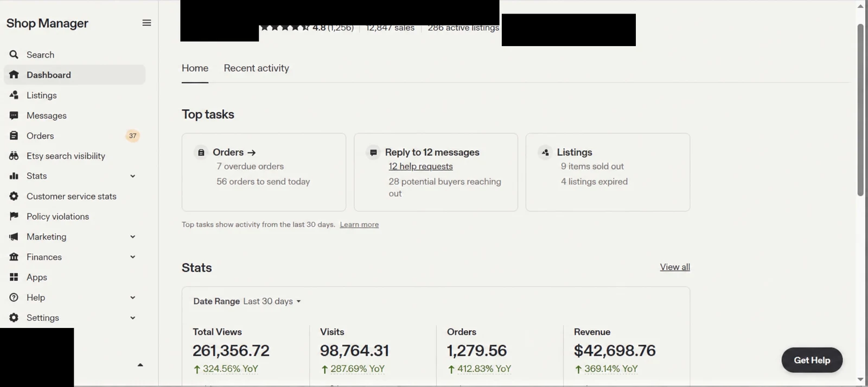The image size is (868, 387).
Task: Click the Shop Manager title
Action: click(47, 23)
